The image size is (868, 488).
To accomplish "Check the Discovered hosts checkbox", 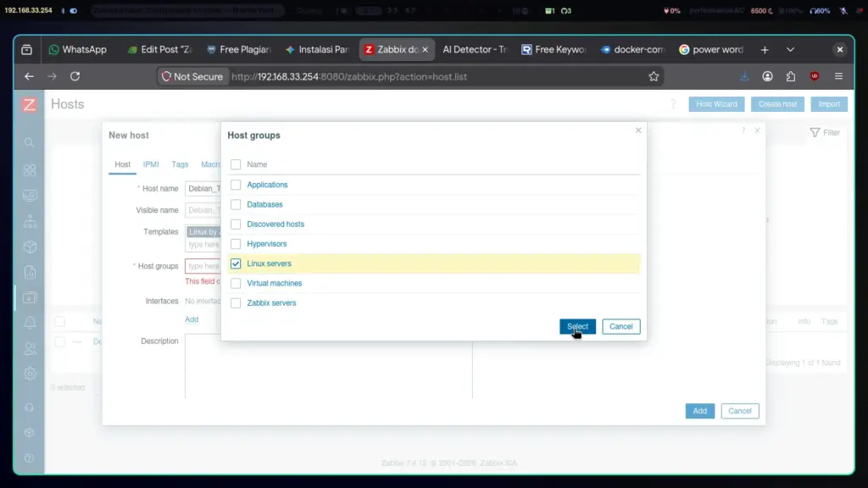I will pos(236,224).
